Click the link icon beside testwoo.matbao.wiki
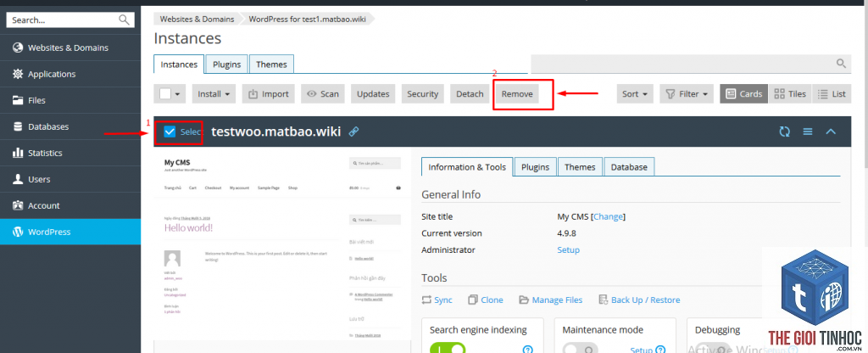 click(x=353, y=132)
